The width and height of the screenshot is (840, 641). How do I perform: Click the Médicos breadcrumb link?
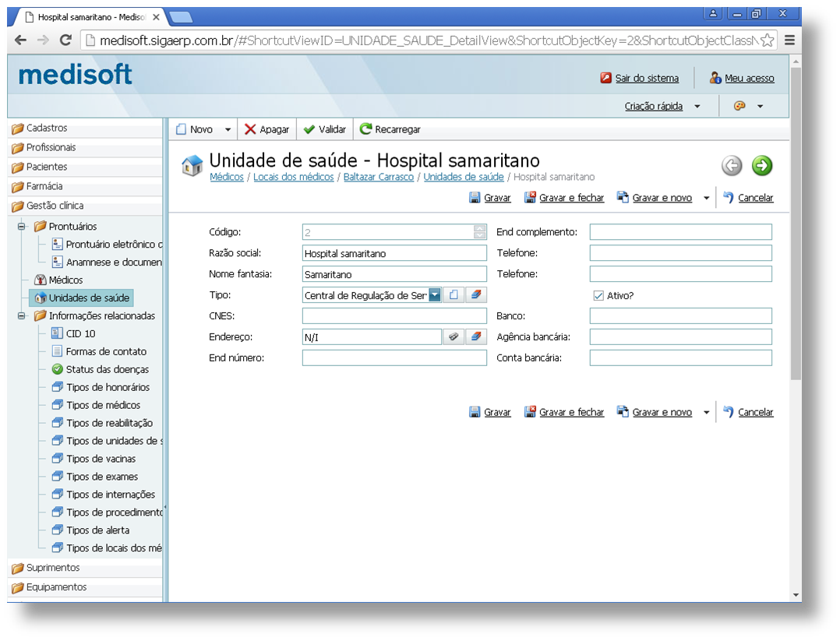227,177
